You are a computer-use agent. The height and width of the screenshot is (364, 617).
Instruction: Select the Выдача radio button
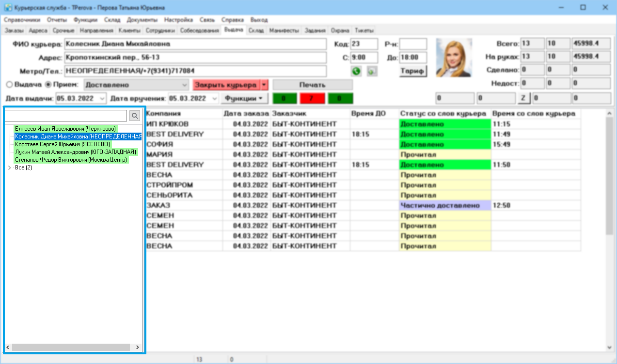point(9,85)
